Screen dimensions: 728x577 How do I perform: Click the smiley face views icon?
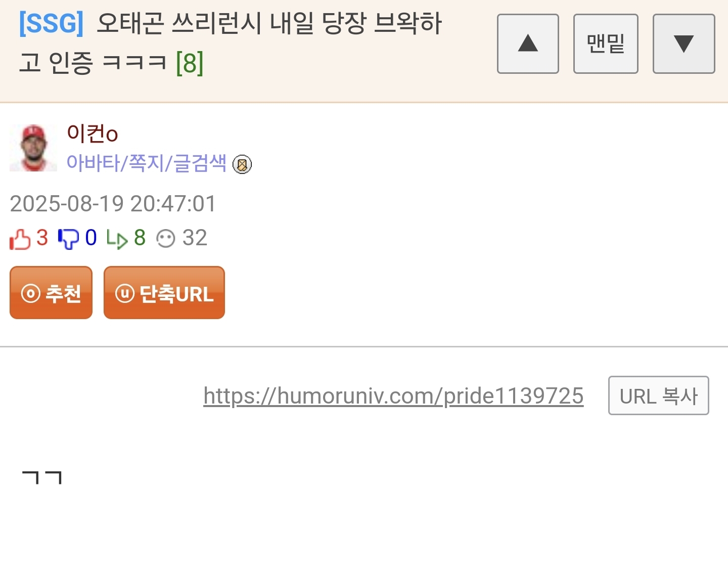pyautogui.click(x=165, y=239)
